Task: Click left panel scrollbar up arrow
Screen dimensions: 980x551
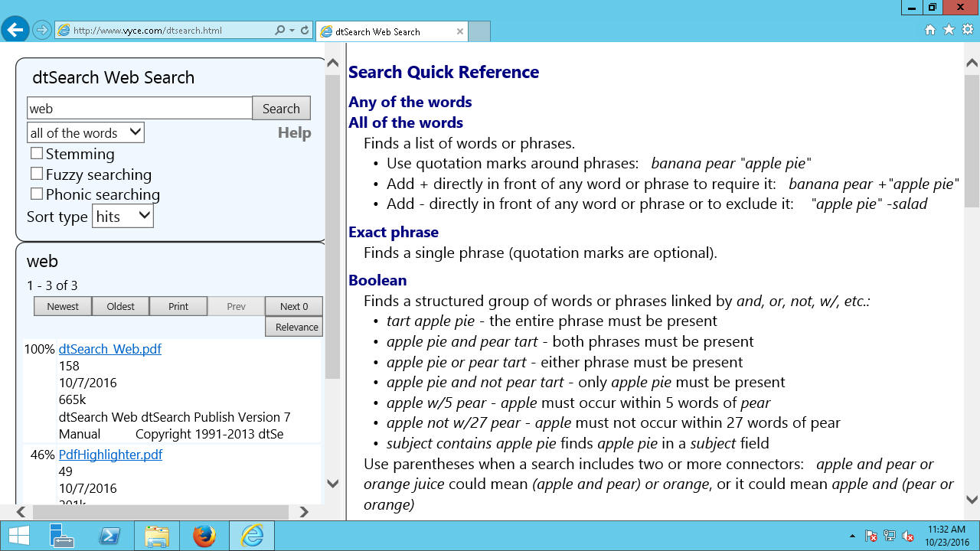Action: coord(332,63)
